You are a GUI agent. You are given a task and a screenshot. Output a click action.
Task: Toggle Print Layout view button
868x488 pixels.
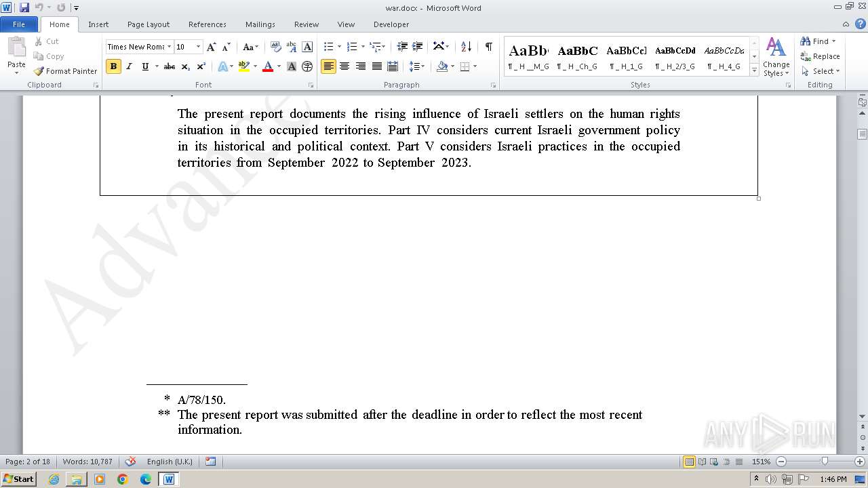click(689, 462)
